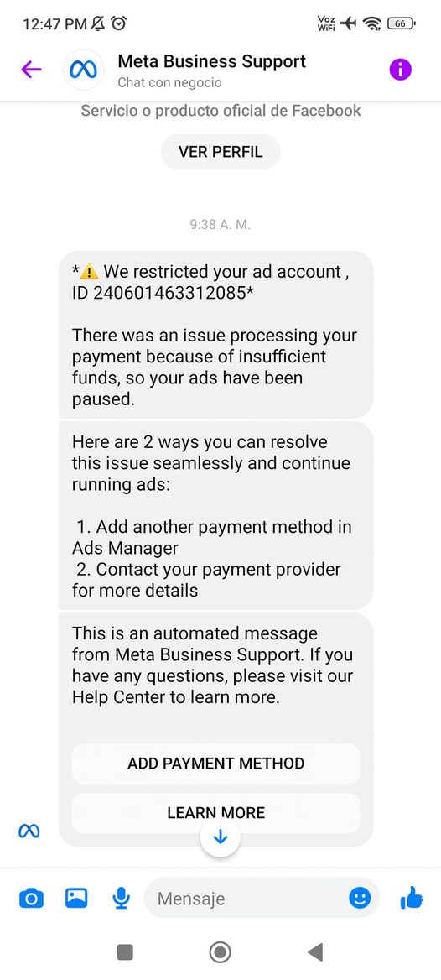Viewport: 441px width, 980px height.
Task: Open the emoji picker smiley
Action: 360,898
